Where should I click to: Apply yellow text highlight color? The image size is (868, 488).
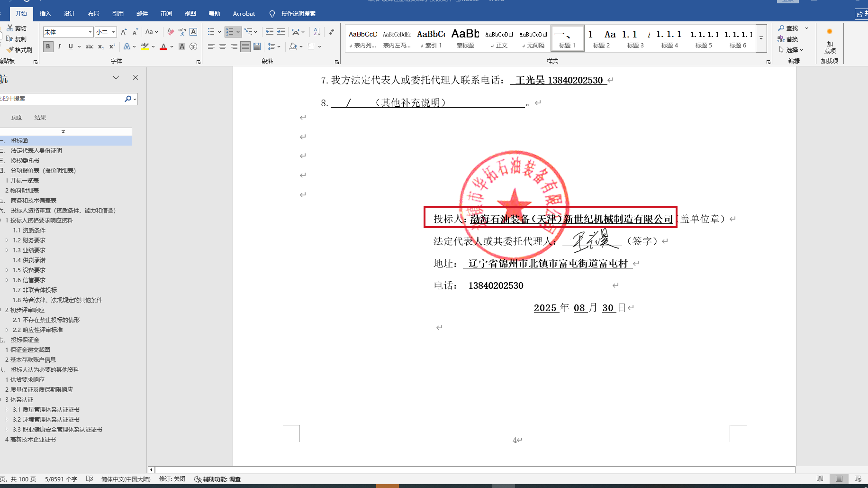pos(145,46)
